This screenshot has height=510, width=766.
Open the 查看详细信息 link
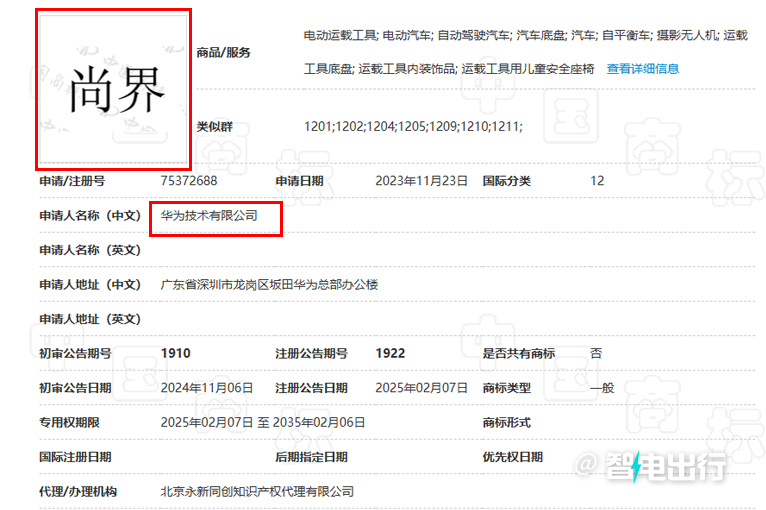click(x=643, y=69)
